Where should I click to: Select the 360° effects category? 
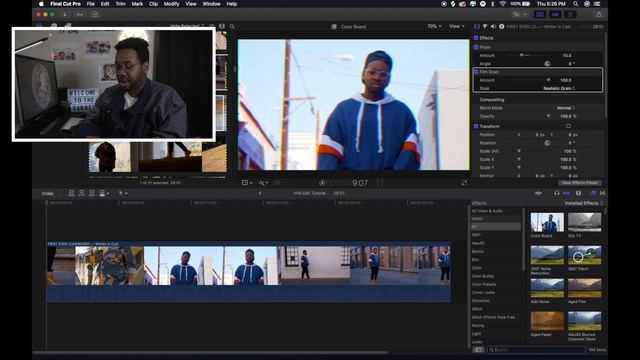tap(476, 235)
